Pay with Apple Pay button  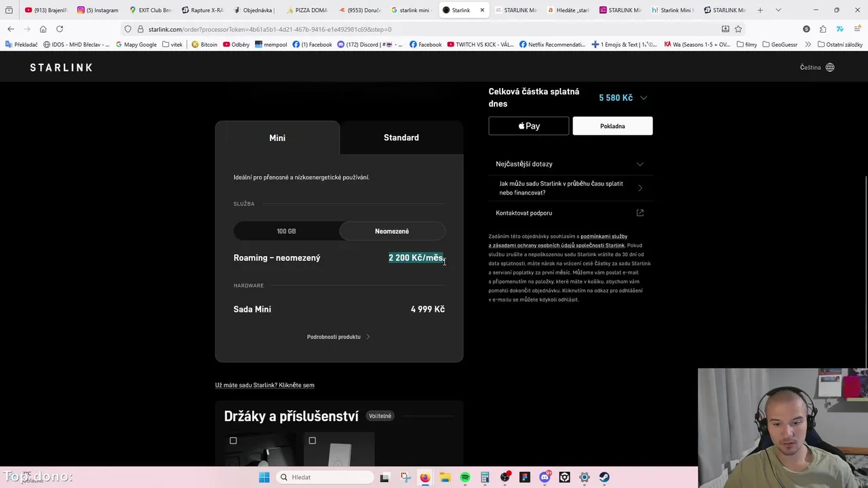click(529, 126)
